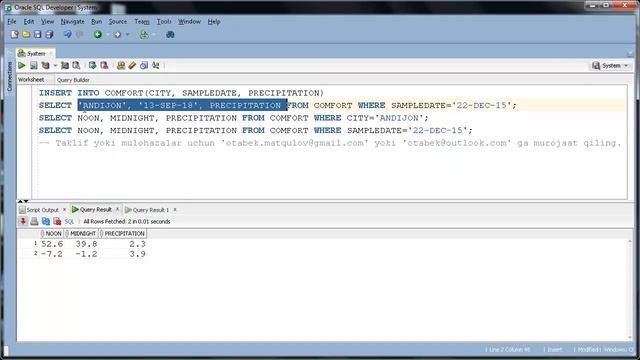Run Statement with the green play icon
Viewport: 640px width, 360px height.
tap(22, 65)
